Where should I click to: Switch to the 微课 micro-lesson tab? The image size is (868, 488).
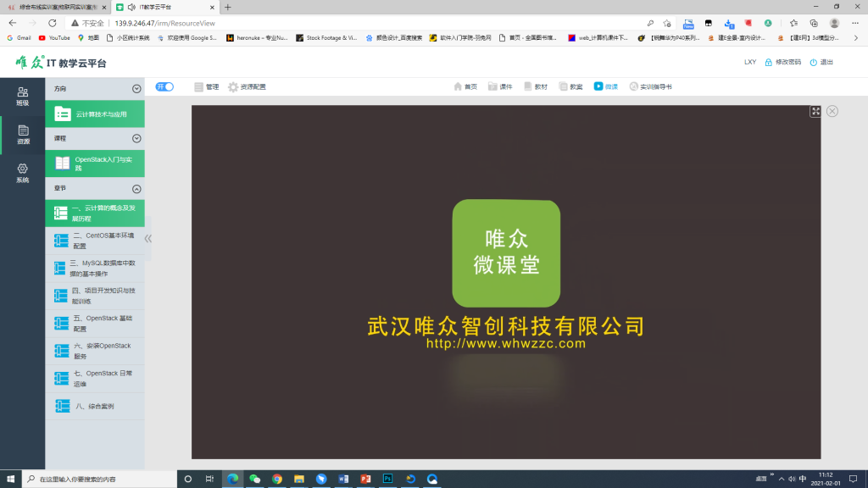point(606,87)
